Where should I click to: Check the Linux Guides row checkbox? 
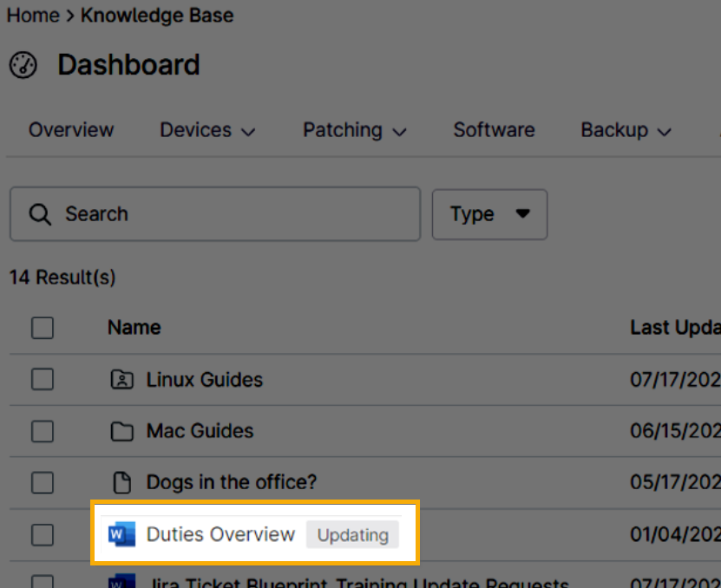point(43,380)
